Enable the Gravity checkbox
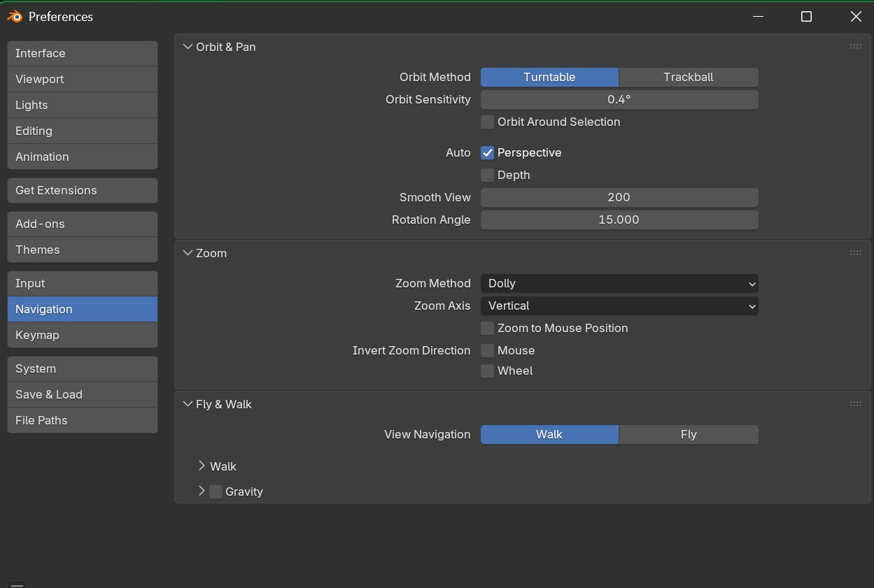Image resolution: width=874 pixels, height=588 pixels. (x=216, y=492)
